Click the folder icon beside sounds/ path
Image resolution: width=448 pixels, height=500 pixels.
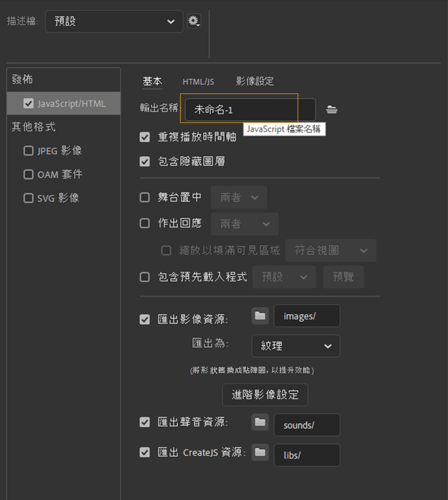point(260,422)
